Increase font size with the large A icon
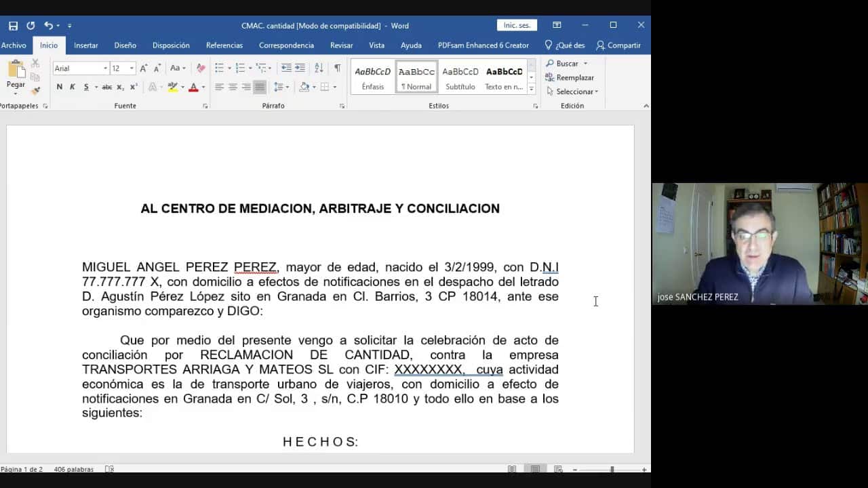Image resolution: width=868 pixels, height=488 pixels. tap(144, 68)
